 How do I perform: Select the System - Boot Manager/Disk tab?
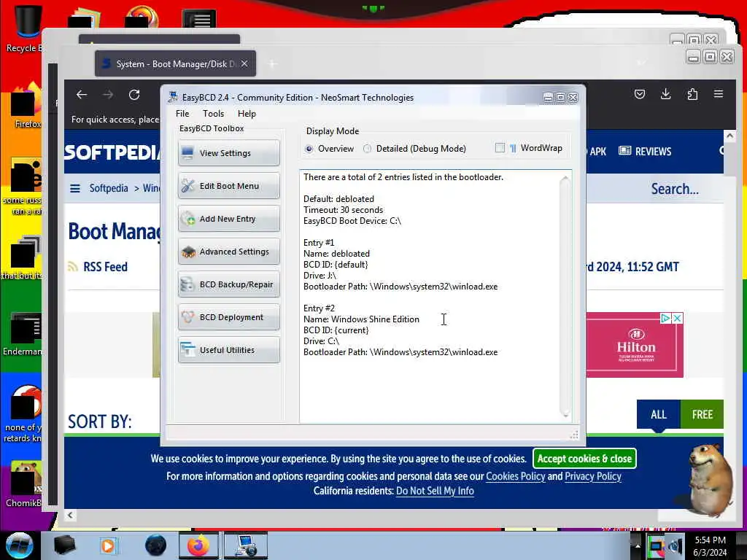pyautogui.click(x=175, y=63)
